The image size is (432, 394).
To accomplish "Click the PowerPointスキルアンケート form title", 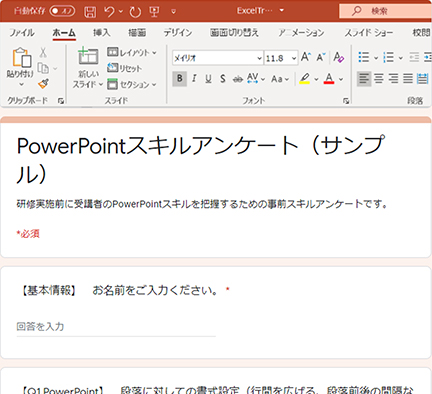I will point(201,160).
